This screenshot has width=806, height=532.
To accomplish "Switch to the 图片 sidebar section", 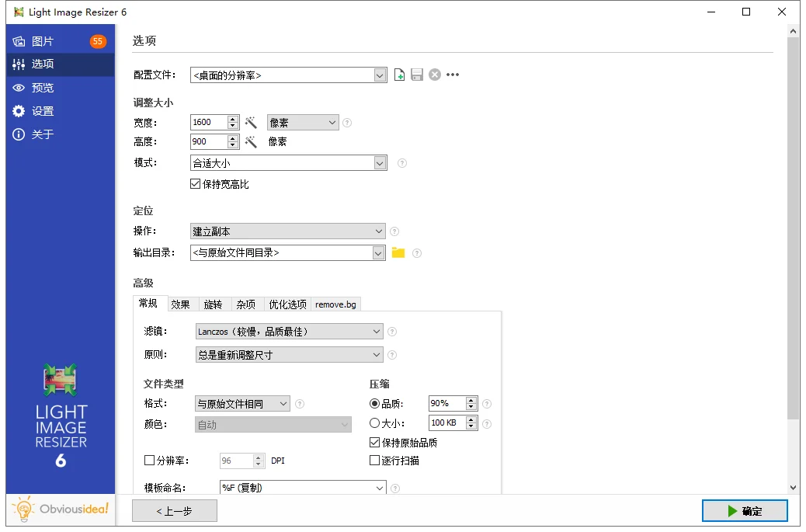I will (x=43, y=40).
